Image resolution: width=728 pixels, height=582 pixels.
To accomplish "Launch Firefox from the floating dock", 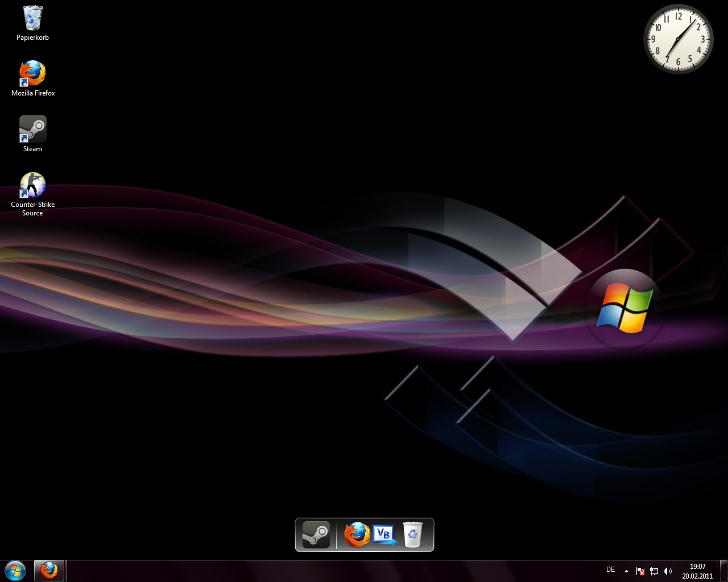I will pyautogui.click(x=357, y=535).
